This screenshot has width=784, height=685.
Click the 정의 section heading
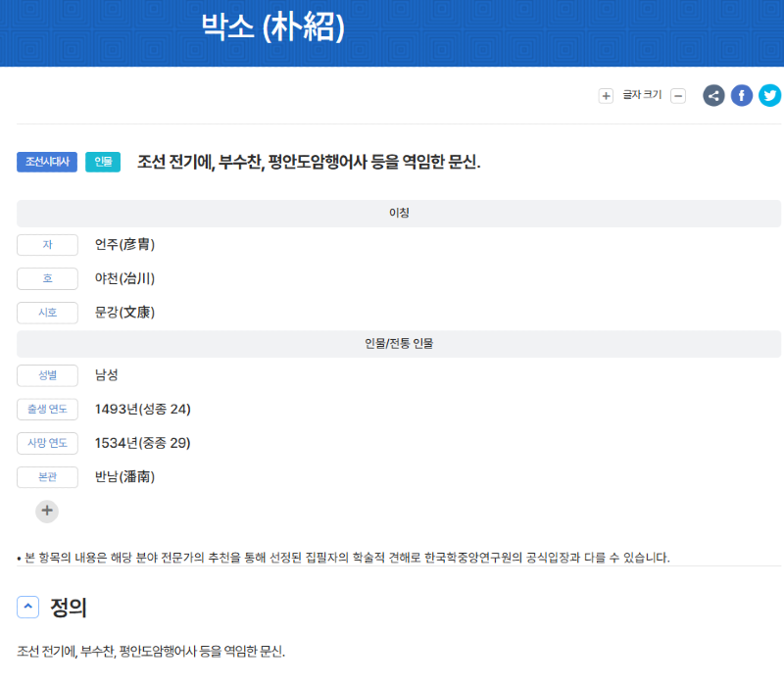click(x=69, y=608)
